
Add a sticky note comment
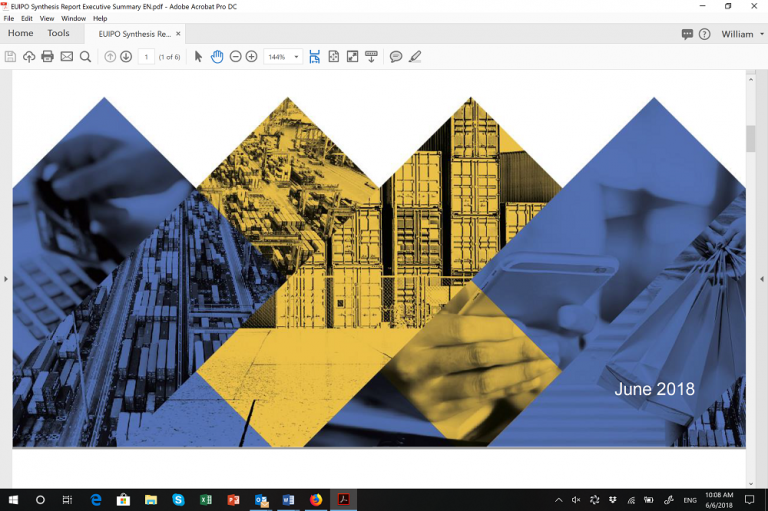(x=396, y=57)
